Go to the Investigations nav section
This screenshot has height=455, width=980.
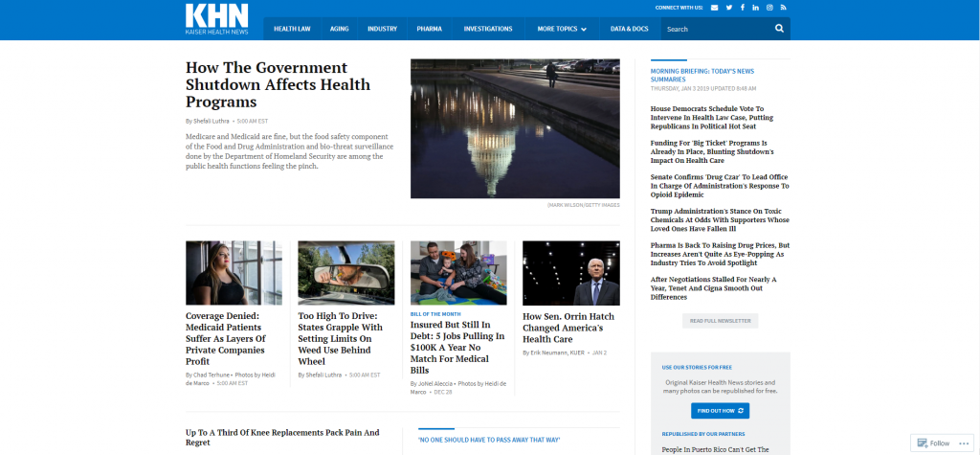[x=488, y=29]
